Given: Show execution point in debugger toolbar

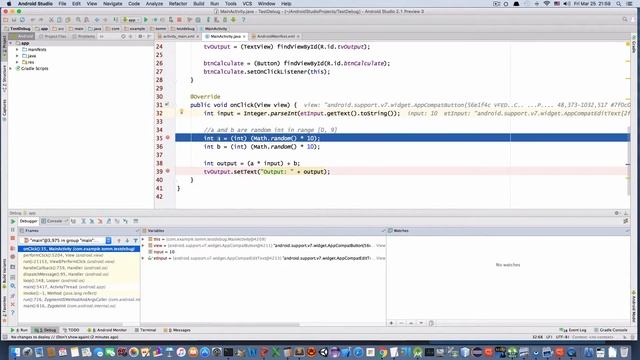Looking at the screenshot, I should pyautogui.click(x=73, y=221).
